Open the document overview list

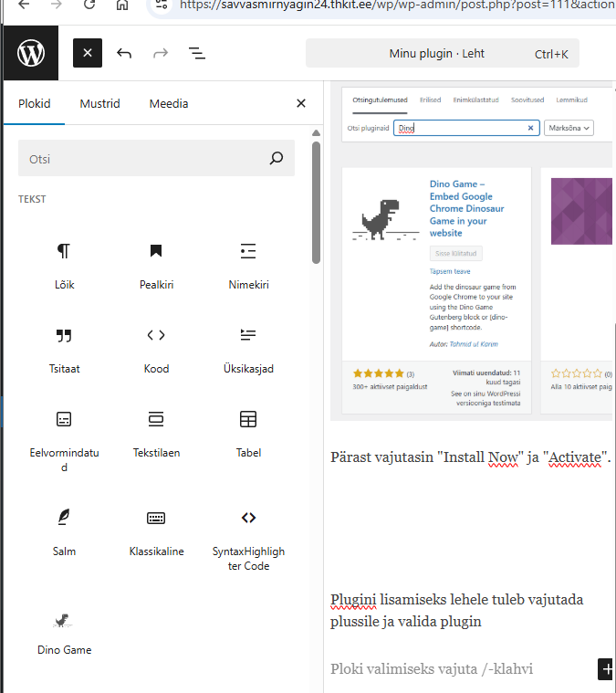tap(196, 53)
